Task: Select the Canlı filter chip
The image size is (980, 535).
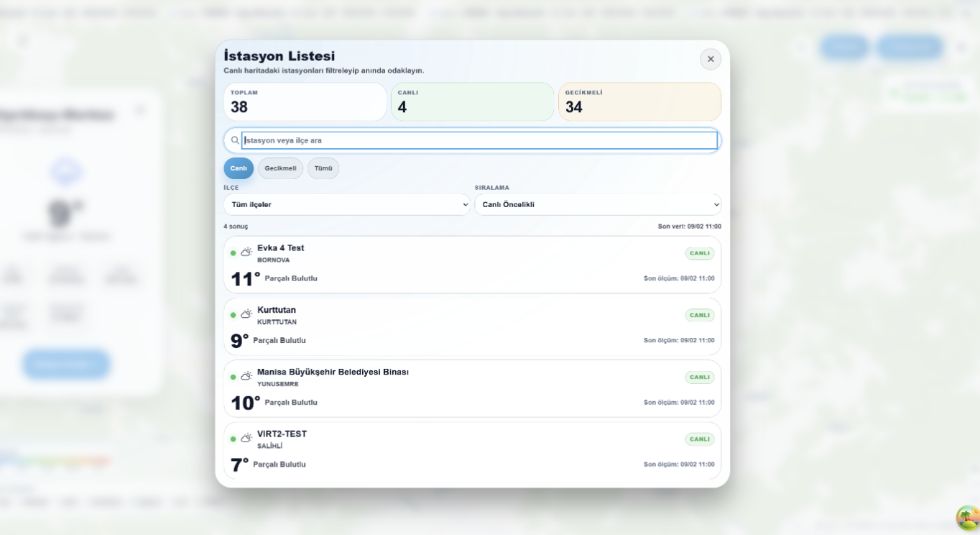Action: click(239, 168)
